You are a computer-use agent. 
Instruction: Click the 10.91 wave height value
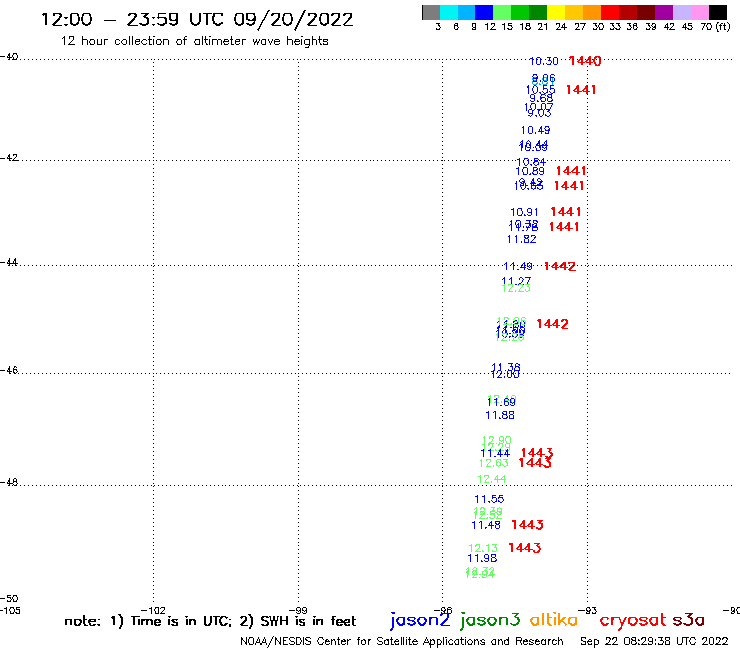(524, 213)
